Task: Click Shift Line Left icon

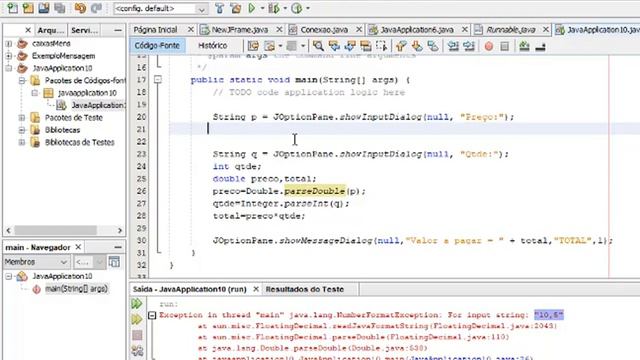Action: 453,46
